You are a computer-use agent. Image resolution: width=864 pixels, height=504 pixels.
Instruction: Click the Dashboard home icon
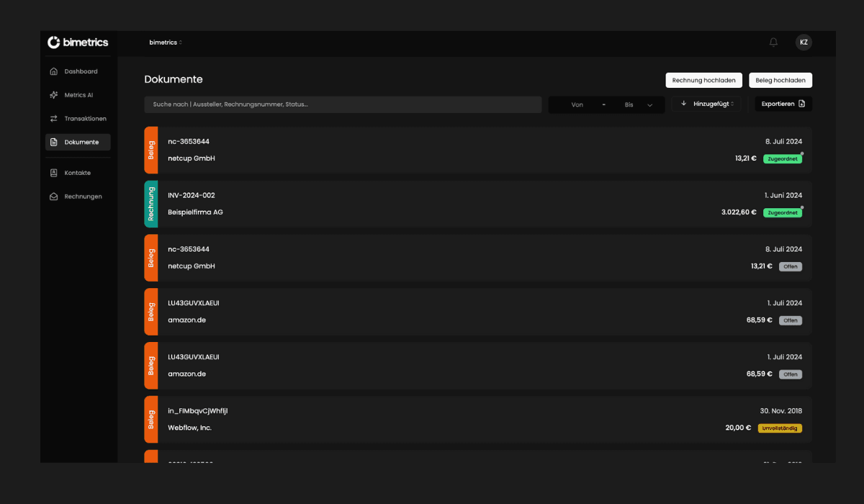[x=54, y=71]
